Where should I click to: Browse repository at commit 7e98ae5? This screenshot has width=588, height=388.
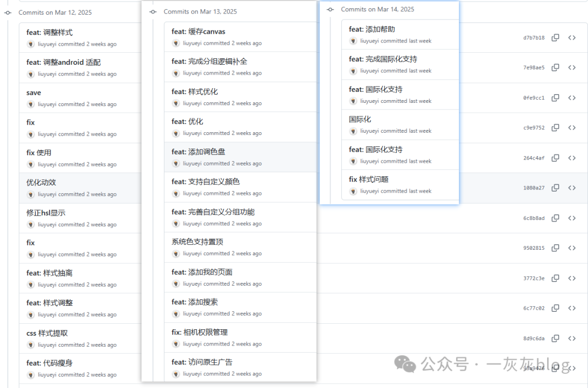[572, 67]
